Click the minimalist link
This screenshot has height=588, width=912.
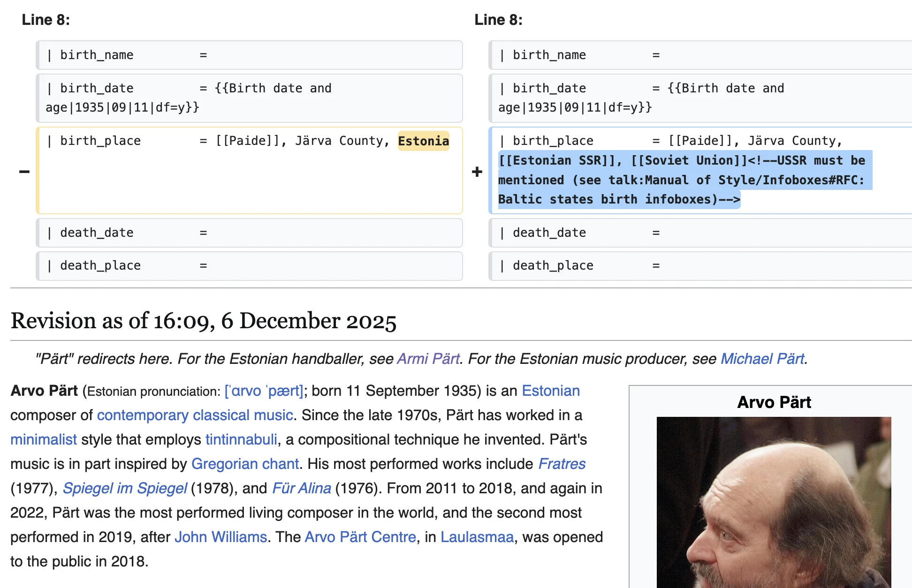tap(43, 439)
